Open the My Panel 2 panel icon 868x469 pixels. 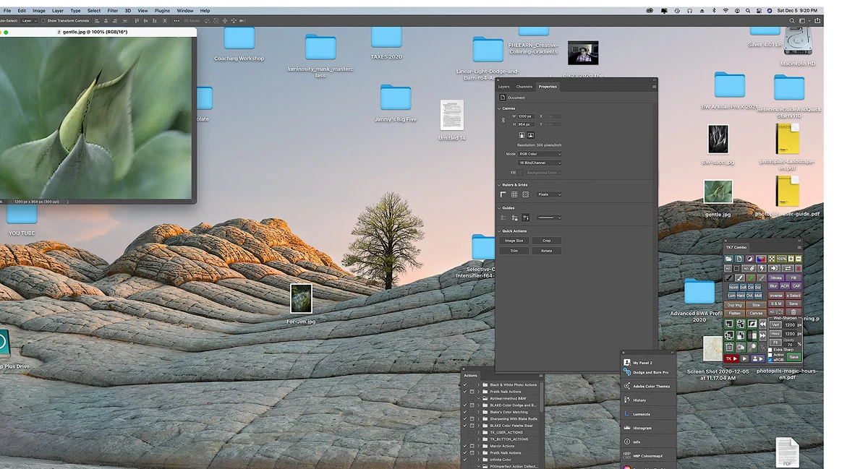coord(627,362)
